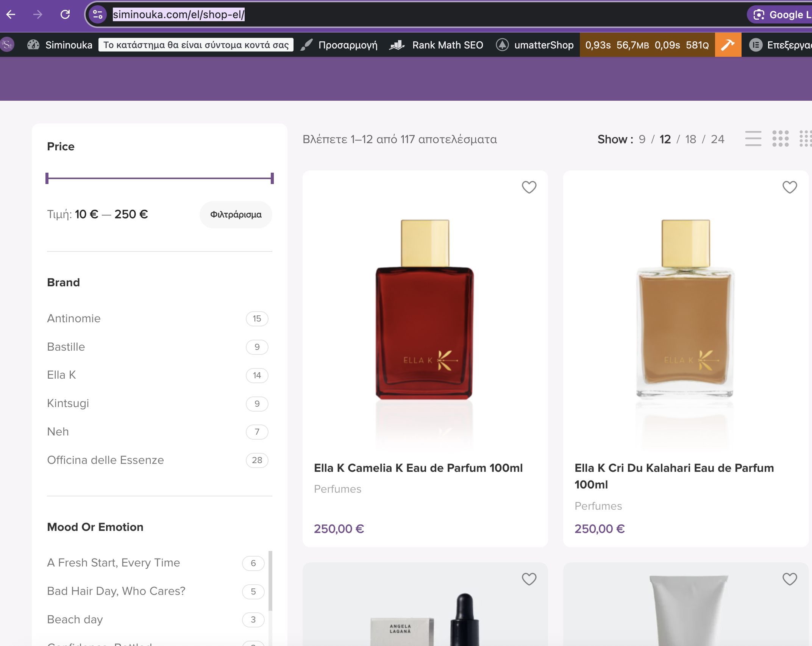Filter by brand Officina delle Essenze
The height and width of the screenshot is (646, 812).
click(105, 460)
